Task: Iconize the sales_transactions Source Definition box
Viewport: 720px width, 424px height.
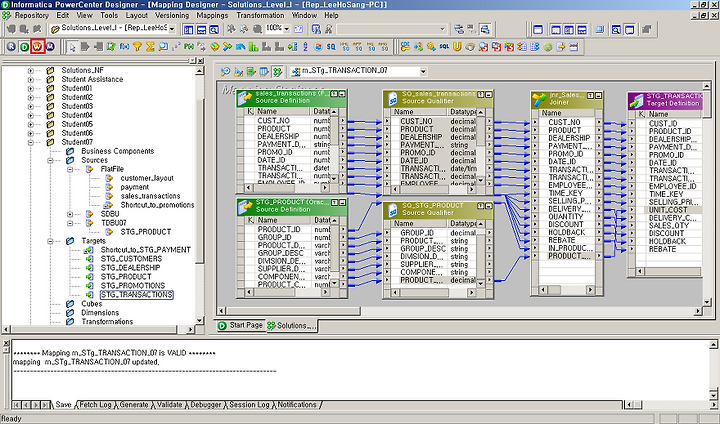Action: [342, 94]
